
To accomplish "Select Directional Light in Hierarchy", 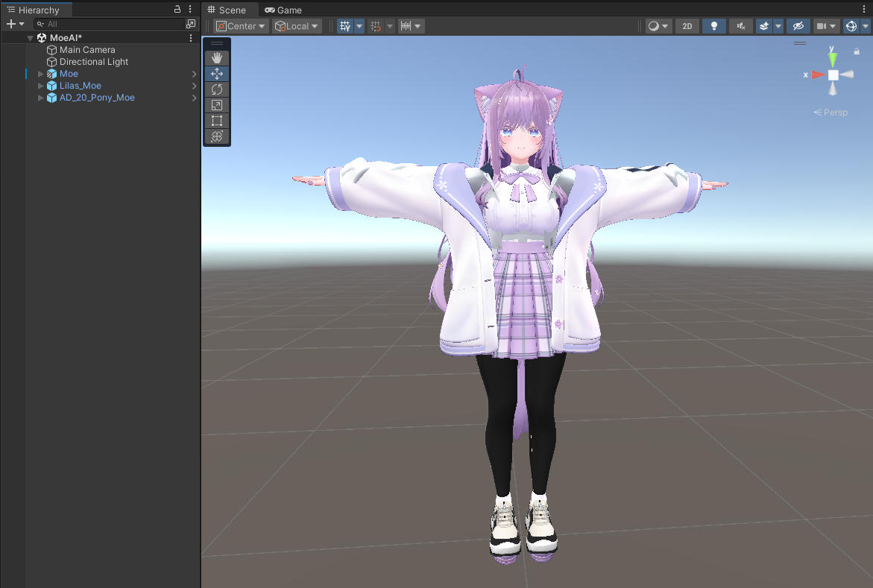I will (x=93, y=62).
